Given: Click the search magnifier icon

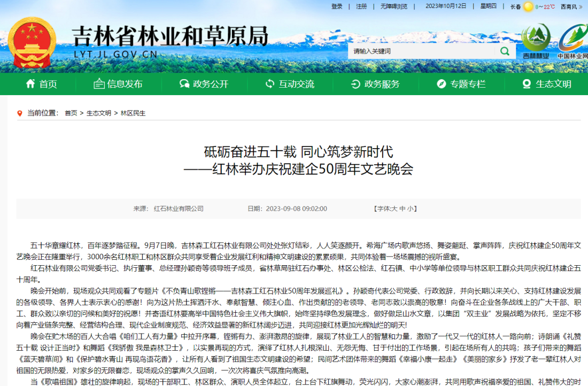Looking at the screenshot, I should coord(505,51).
